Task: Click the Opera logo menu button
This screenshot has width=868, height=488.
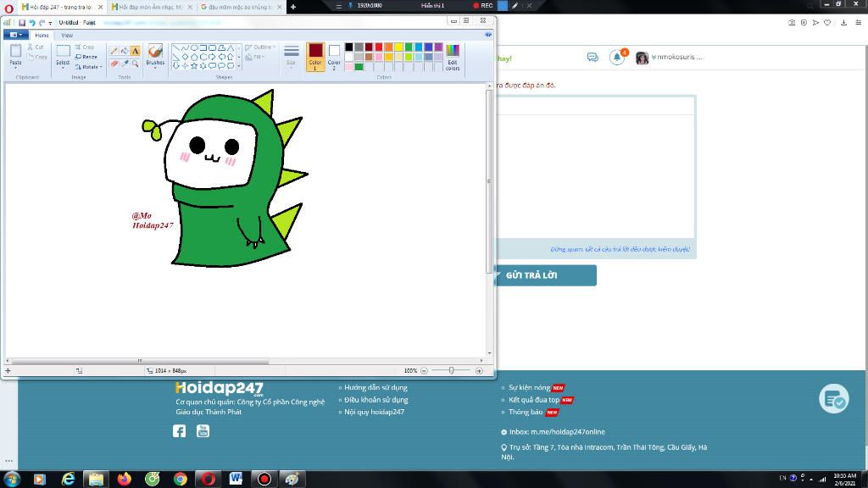Action: pos(8,7)
